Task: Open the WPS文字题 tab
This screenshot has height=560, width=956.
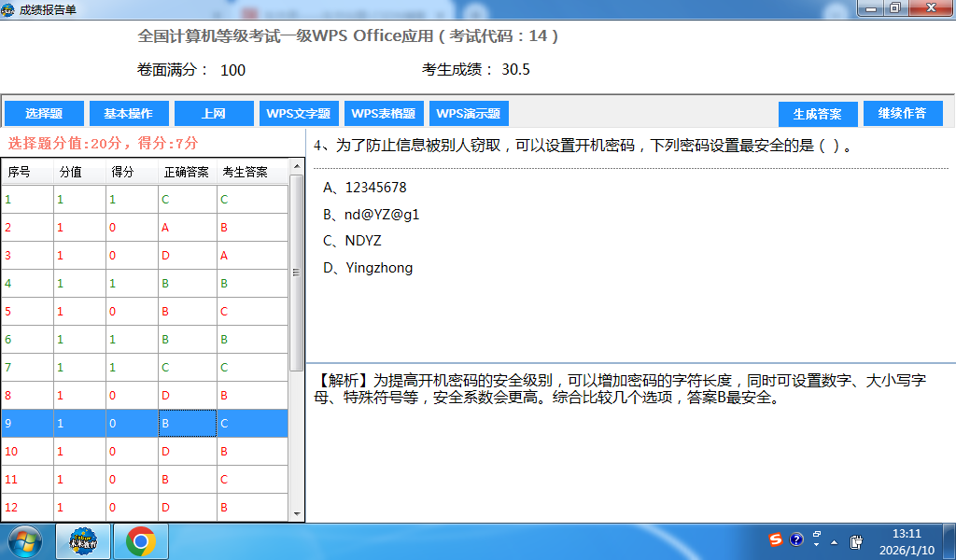Action: point(299,113)
